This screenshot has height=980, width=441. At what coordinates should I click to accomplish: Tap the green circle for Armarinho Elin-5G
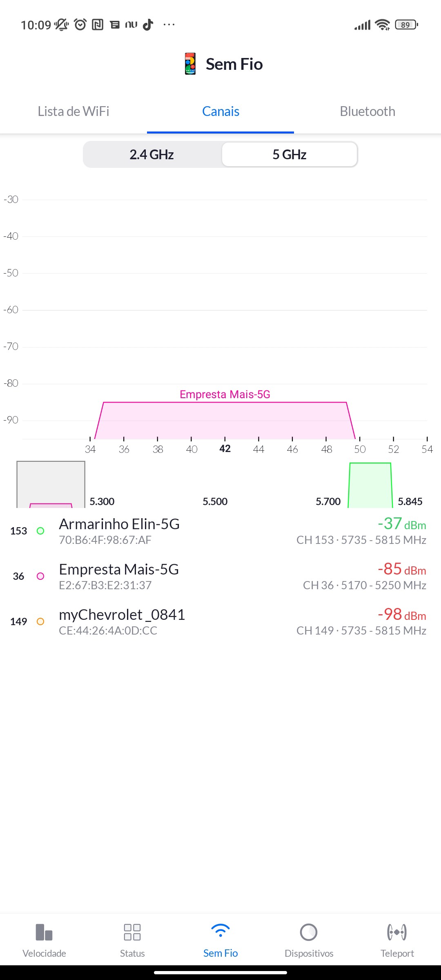(40, 531)
